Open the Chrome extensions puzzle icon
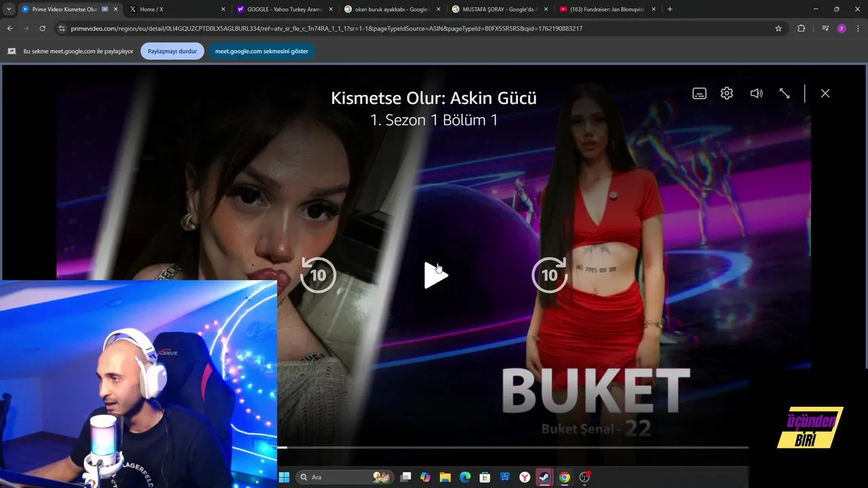This screenshot has height=488, width=868. point(801,28)
